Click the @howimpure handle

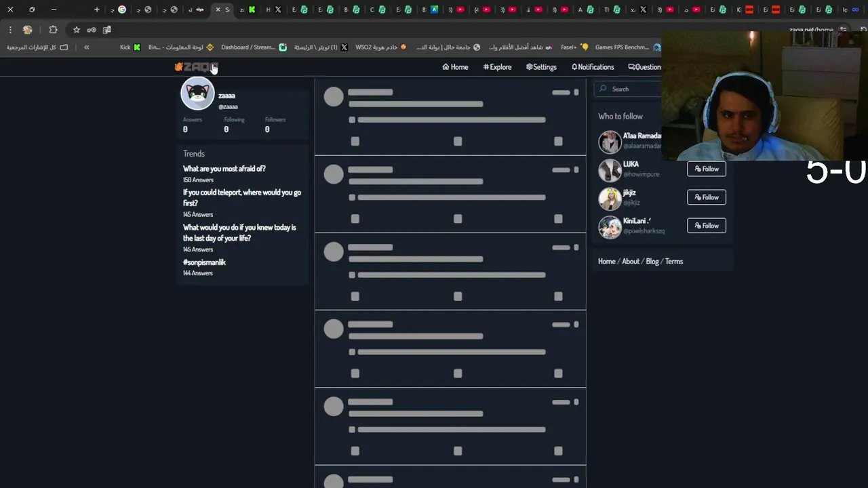tap(641, 174)
